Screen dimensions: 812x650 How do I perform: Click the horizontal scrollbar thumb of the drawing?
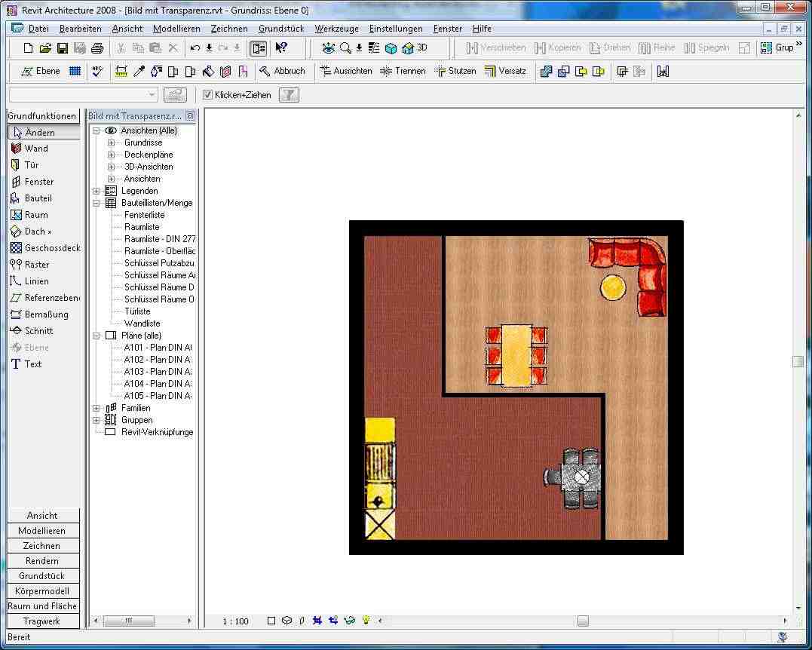coord(583,621)
